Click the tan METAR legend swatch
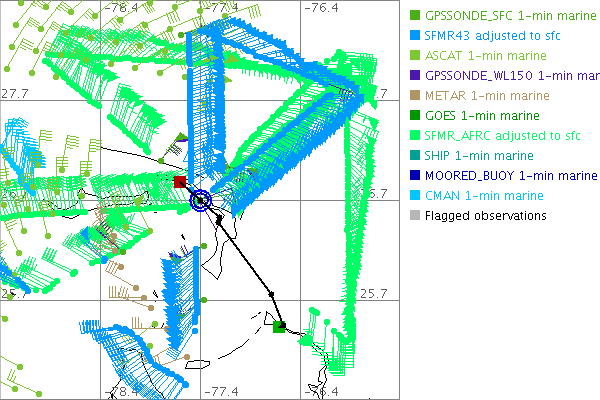 click(414, 96)
